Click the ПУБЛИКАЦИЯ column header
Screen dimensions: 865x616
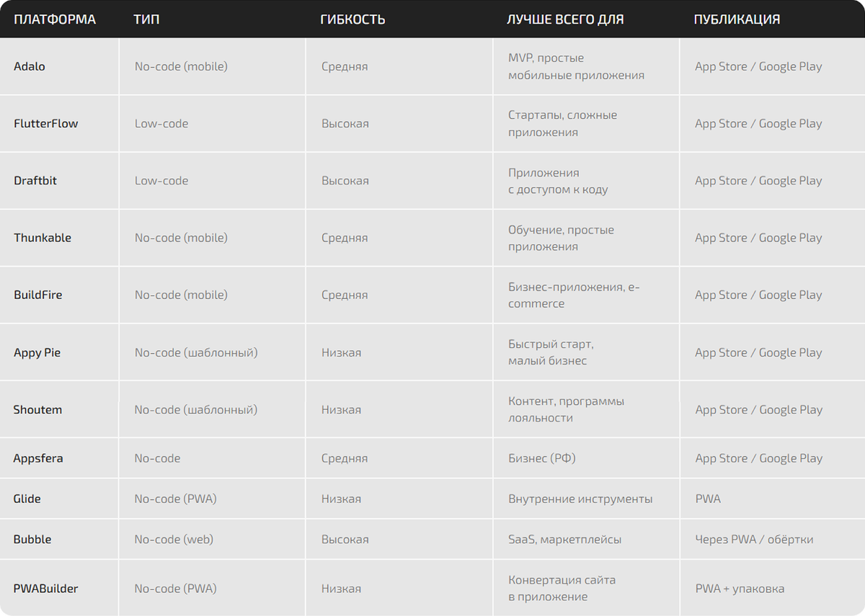click(737, 19)
